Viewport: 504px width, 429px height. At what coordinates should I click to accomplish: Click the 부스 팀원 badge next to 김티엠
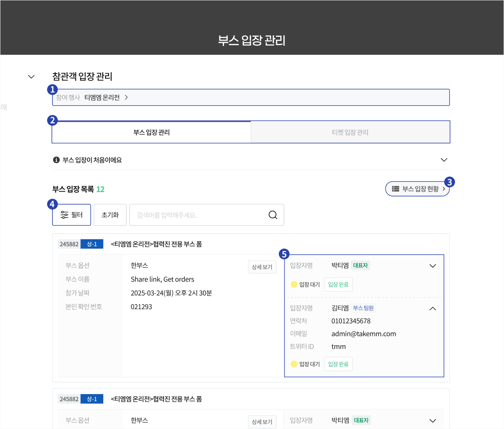pos(363,308)
